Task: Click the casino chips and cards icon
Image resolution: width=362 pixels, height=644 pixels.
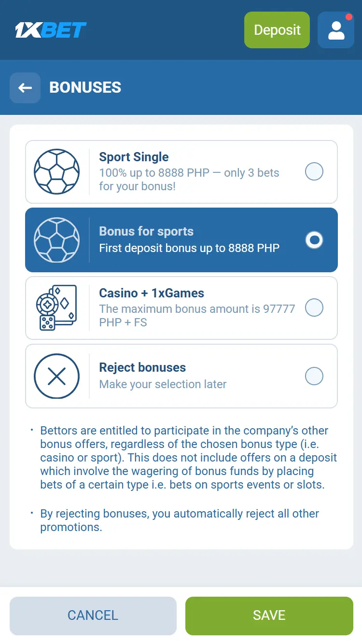Action: 57,308
